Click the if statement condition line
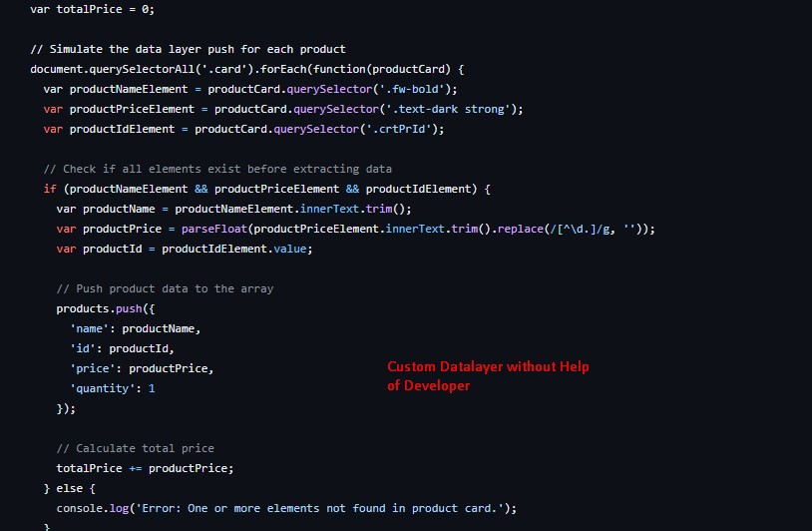The width and height of the screenshot is (812, 531). click(267, 189)
